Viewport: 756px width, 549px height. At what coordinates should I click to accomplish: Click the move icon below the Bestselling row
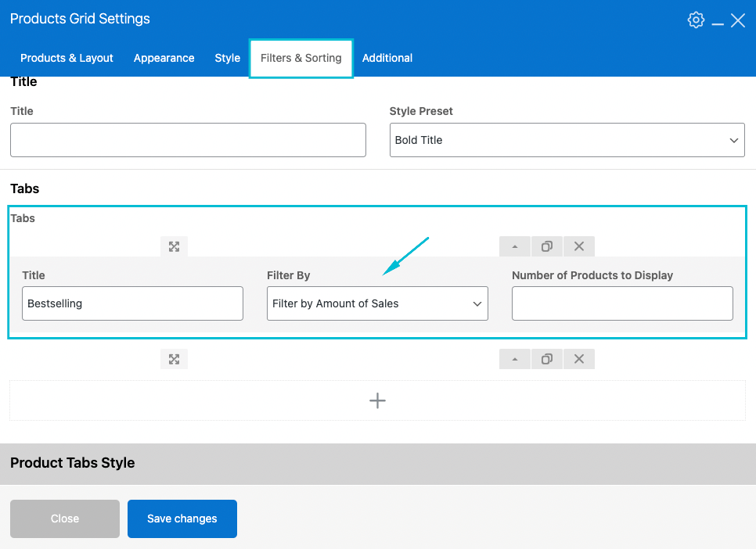(174, 359)
